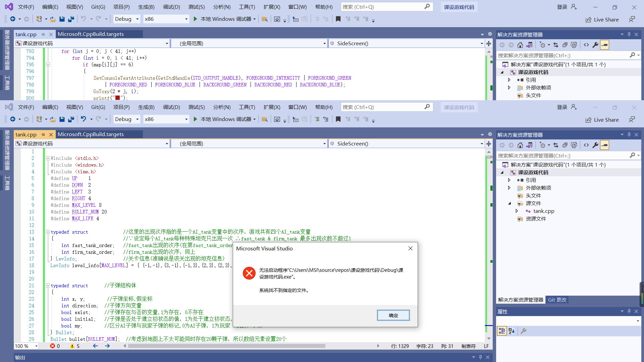Toggle Categorized view in Properties panel

pyautogui.click(x=502, y=331)
